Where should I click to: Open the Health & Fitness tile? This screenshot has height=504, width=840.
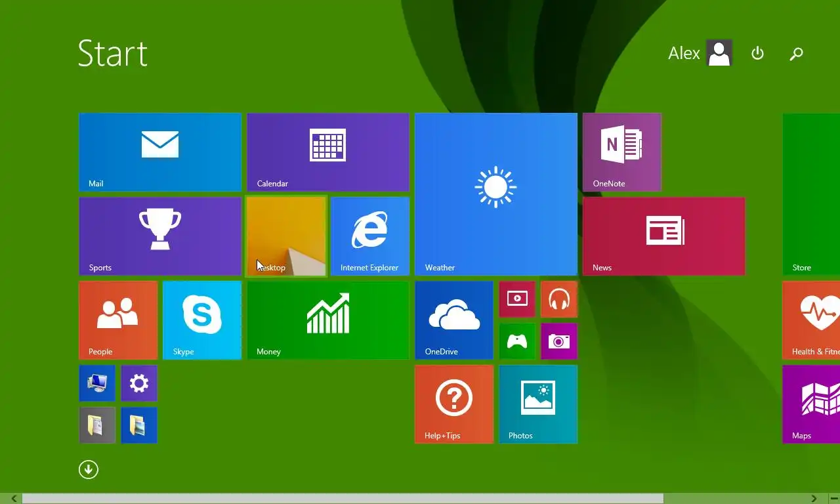coord(811,320)
